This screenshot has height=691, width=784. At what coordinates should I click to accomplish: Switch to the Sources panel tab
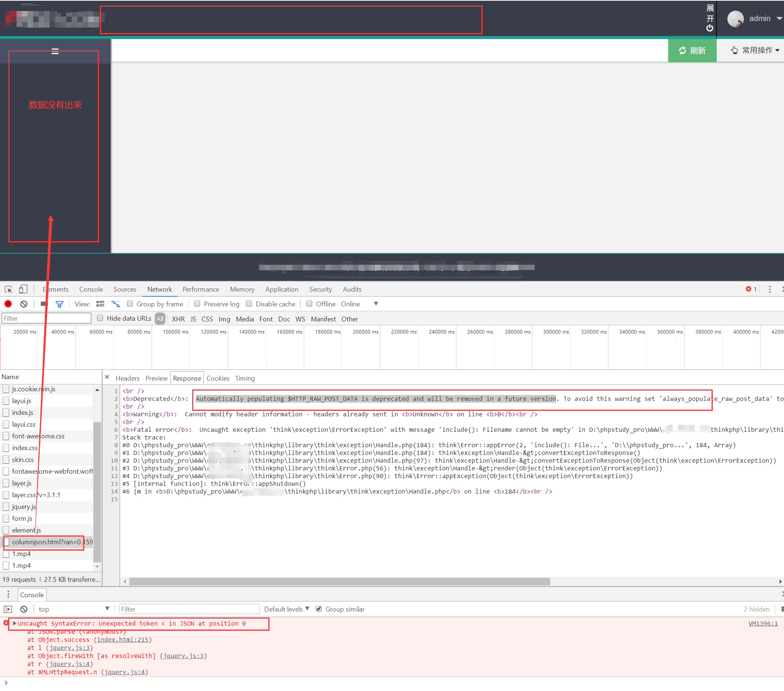[125, 289]
